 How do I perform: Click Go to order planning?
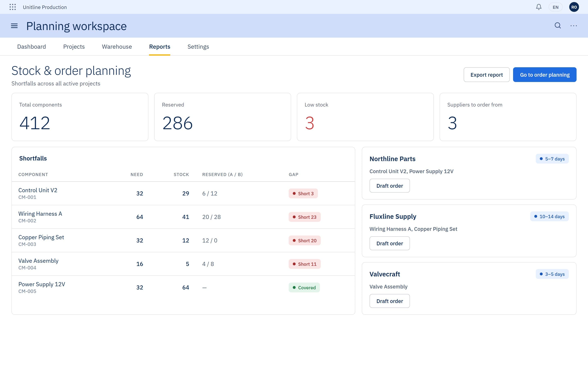(545, 75)
